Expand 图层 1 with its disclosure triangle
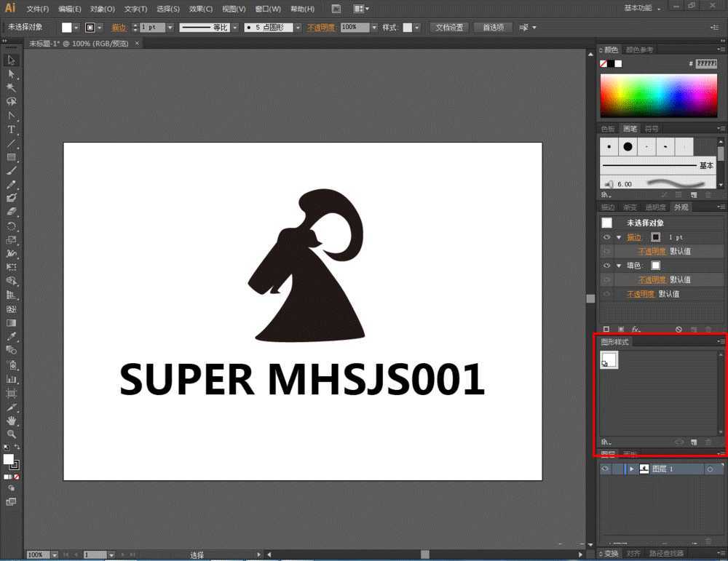 (631, 469)
